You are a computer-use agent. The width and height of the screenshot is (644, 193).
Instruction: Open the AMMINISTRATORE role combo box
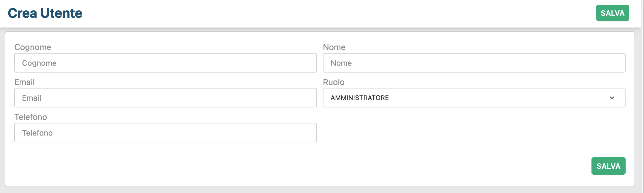coord(474,98)
